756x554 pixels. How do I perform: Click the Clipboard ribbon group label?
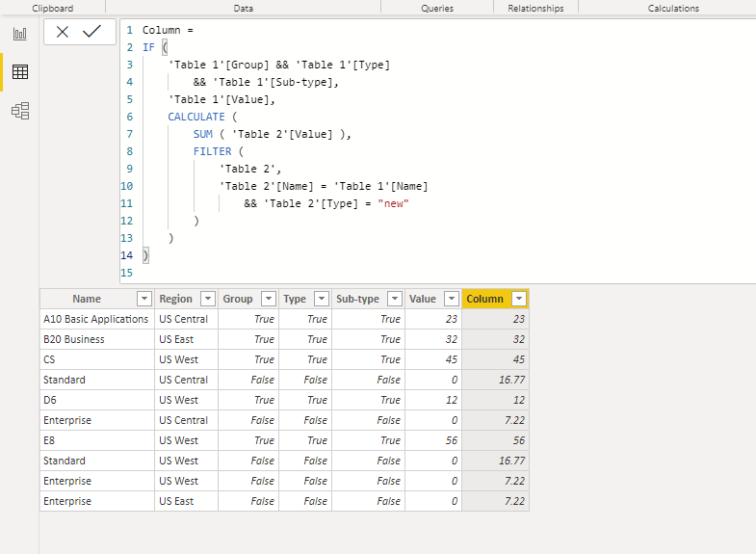tap(53, 9)
